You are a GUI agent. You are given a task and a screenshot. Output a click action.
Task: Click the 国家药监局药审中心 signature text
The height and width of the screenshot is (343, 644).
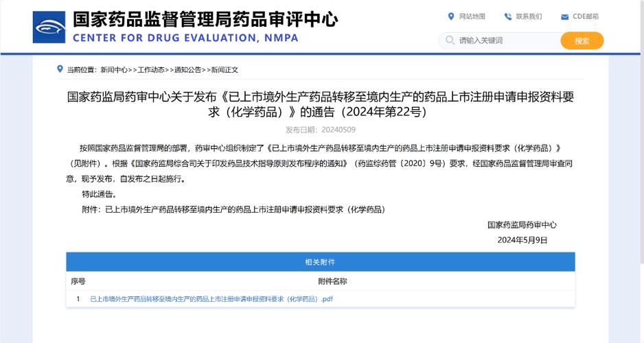tap(522, 225)
